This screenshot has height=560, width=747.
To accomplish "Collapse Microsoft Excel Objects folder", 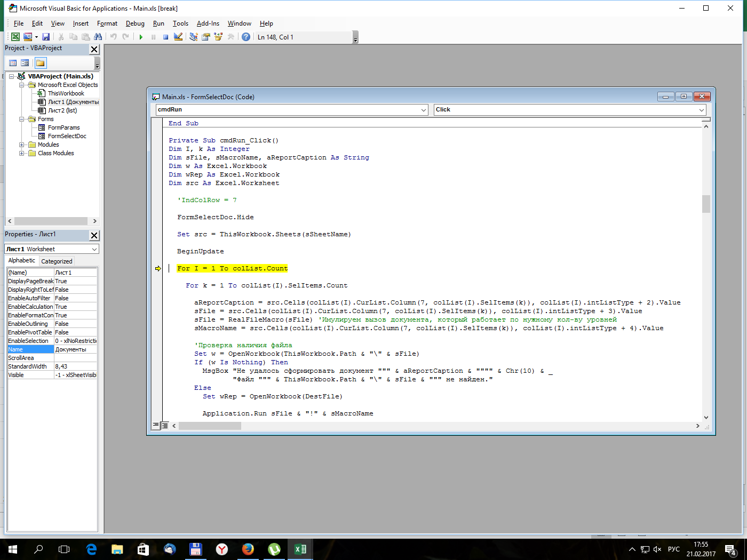I will click(22, 85).
